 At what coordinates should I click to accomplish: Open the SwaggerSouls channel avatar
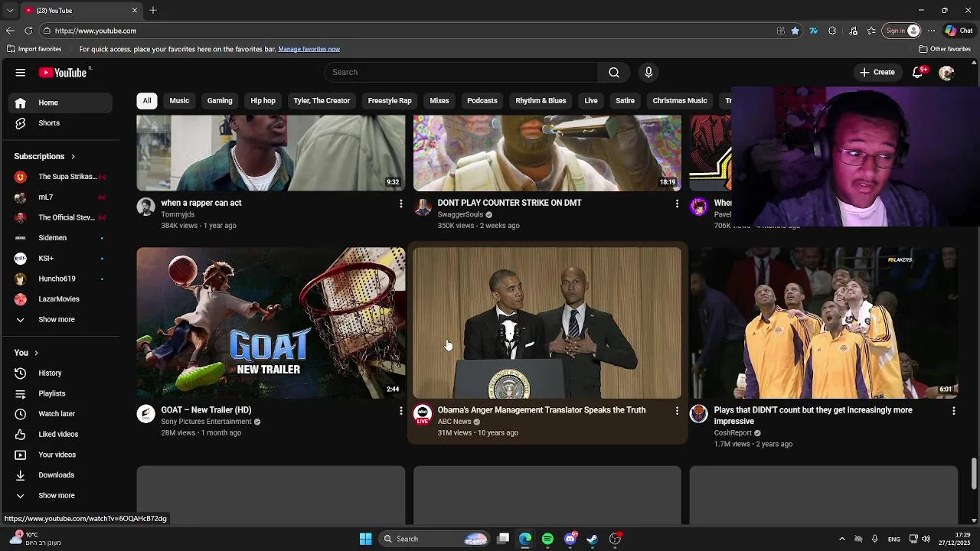coord(423,207)
